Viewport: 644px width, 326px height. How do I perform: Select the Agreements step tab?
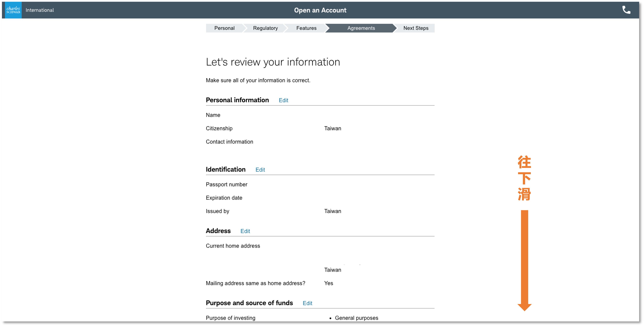pos(361,28)
